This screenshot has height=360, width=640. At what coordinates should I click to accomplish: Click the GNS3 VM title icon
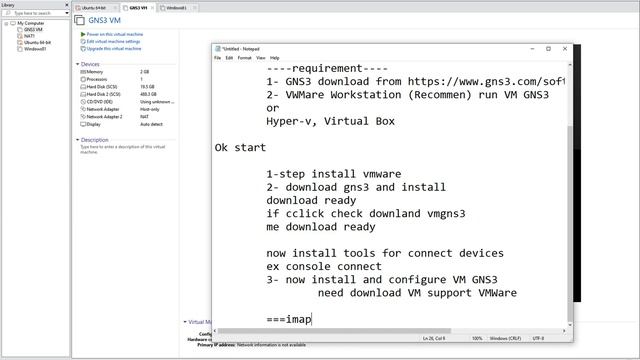click(x=80, y=20)
